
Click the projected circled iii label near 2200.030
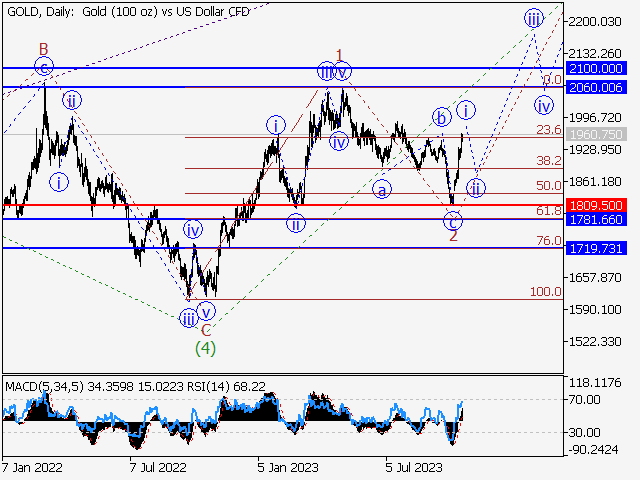(x=534, y=19)
